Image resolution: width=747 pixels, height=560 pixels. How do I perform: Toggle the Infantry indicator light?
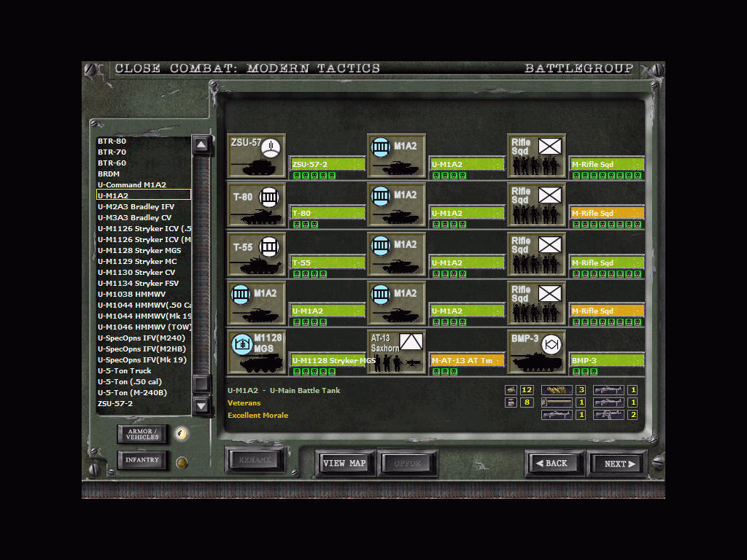pos(182,462)
